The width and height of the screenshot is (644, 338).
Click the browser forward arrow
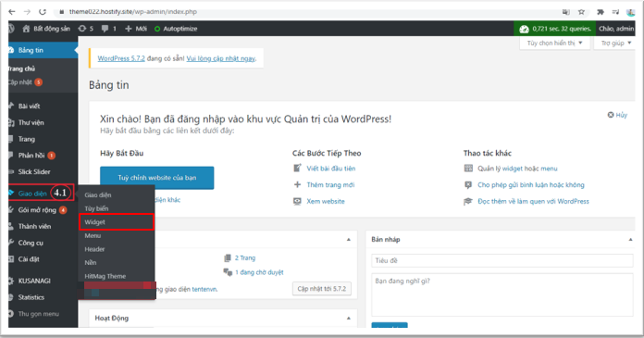[x=27, y=12]
